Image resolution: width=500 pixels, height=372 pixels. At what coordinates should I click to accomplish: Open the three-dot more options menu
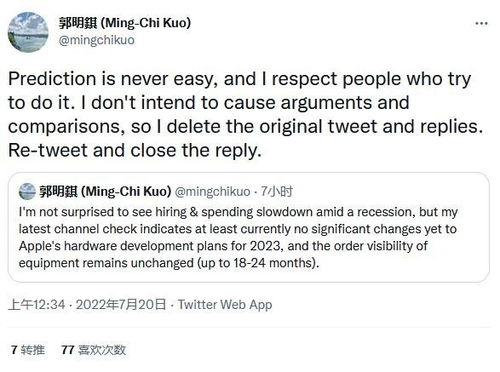(x=481, y=23)
